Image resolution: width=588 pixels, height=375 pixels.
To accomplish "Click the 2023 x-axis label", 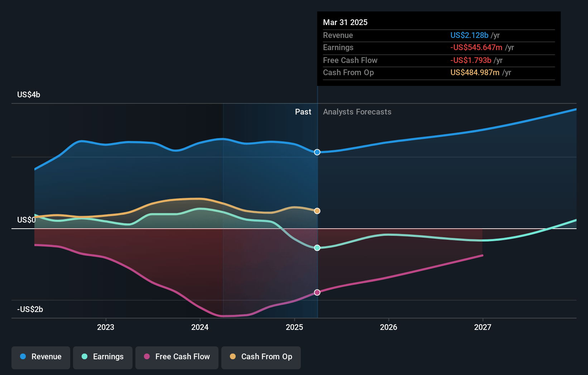I will click(x=106, y=327).
